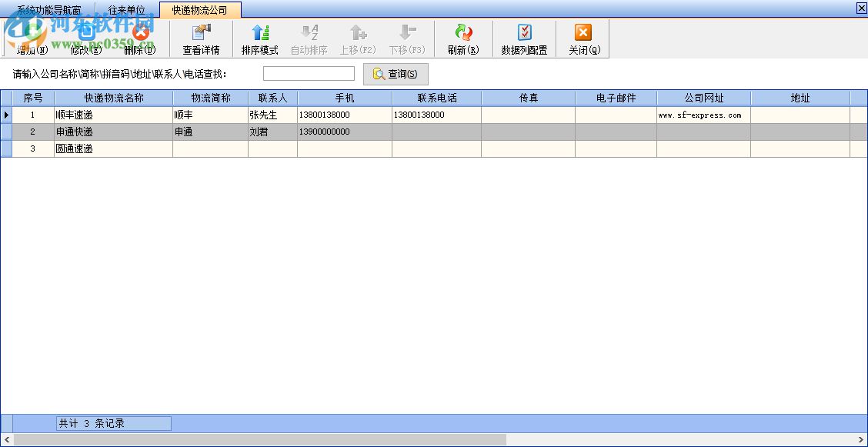Click the 自动排序 auto sort item
Screen dimensions: 868x447
tap(310, 38)
